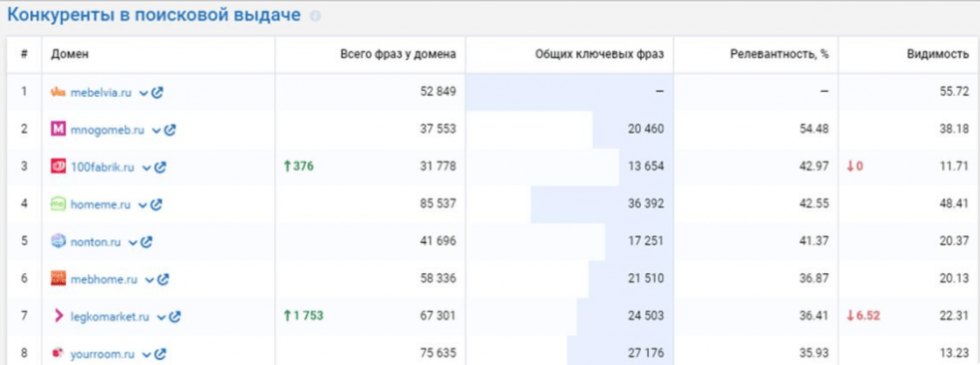Click the 24 503 common phrases value
The width and height of the screenshot is (980, 365).
point(646,317)
